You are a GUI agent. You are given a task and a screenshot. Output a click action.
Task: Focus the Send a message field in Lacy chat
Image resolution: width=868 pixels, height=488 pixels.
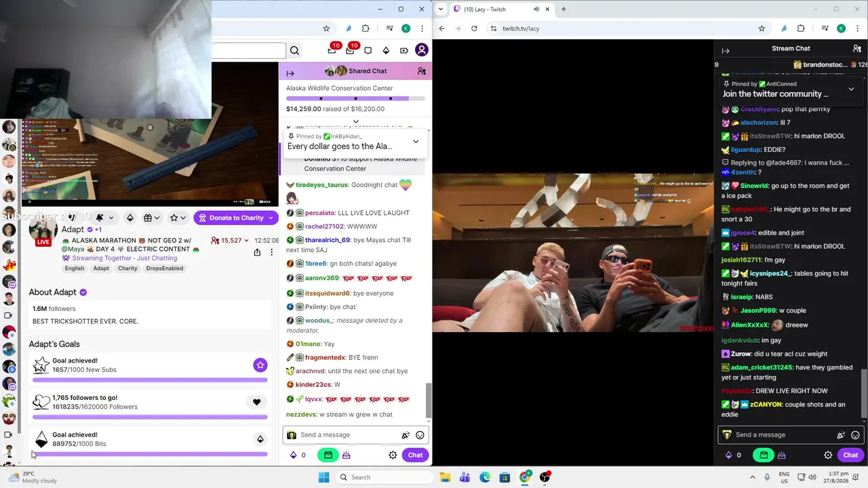(x=791, y=435)
